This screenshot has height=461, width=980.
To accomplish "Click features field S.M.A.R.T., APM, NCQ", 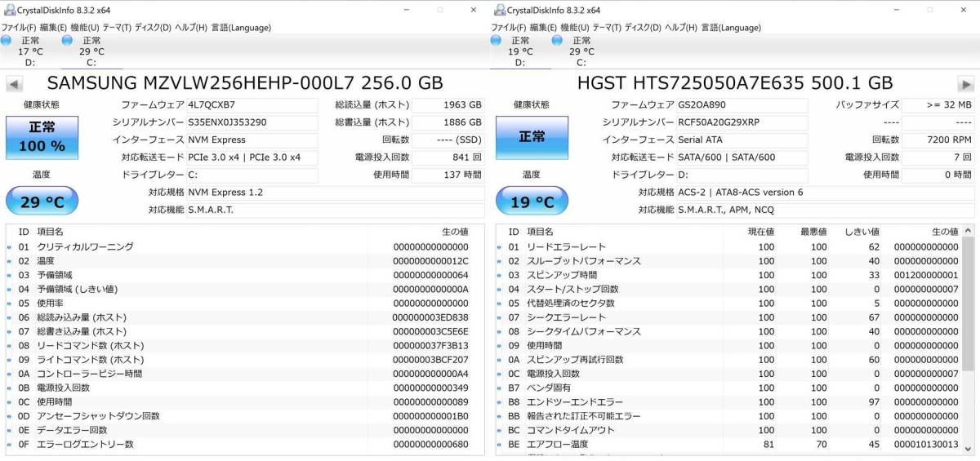I will pyautogui.click(x=825, y=210).
